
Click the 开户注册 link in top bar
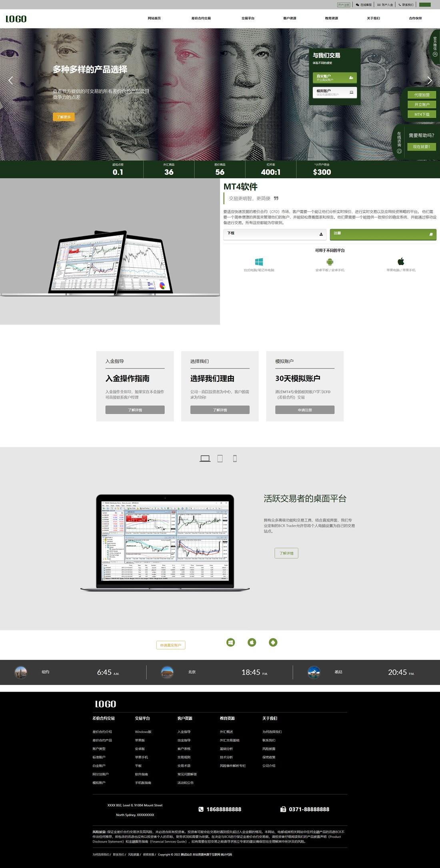(x=343, y=5)
